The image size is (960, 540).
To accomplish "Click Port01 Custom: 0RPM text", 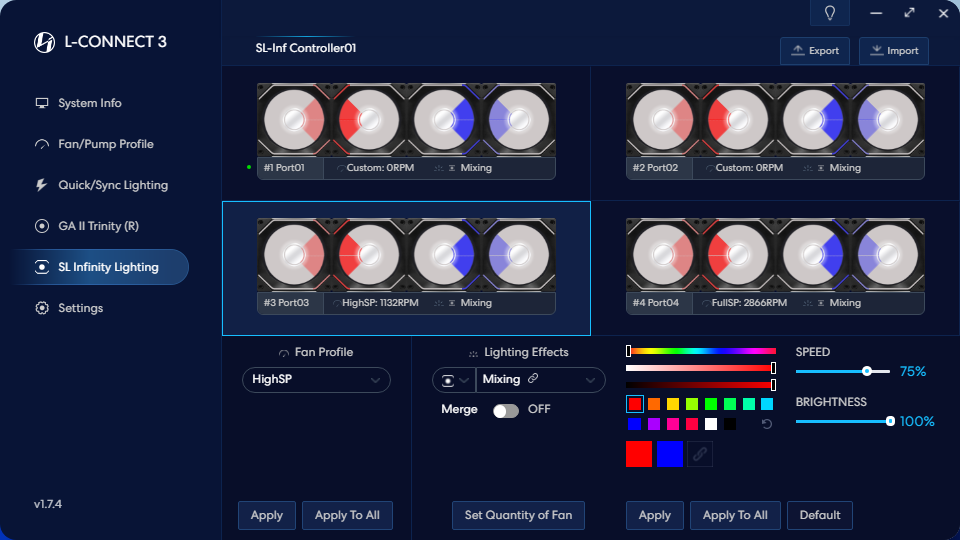I will [380, 168].
